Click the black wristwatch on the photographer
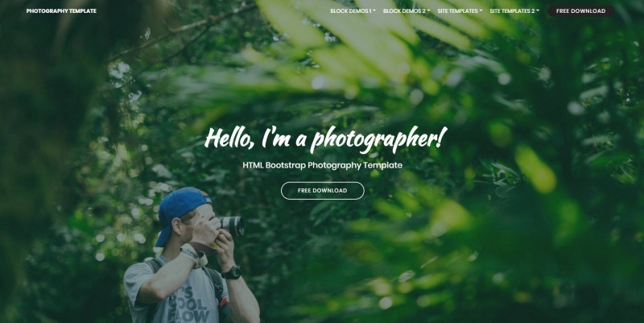 tap(232, 272)
